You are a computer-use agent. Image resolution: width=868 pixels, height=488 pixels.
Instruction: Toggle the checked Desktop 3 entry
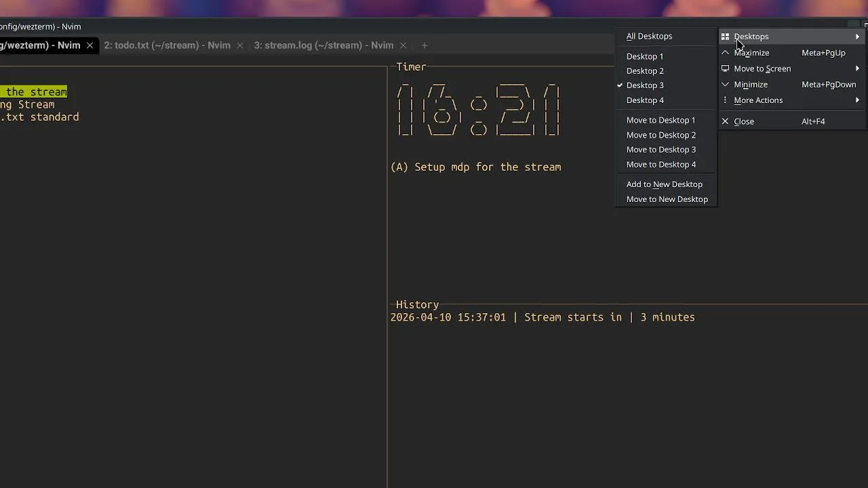point(665,85)
